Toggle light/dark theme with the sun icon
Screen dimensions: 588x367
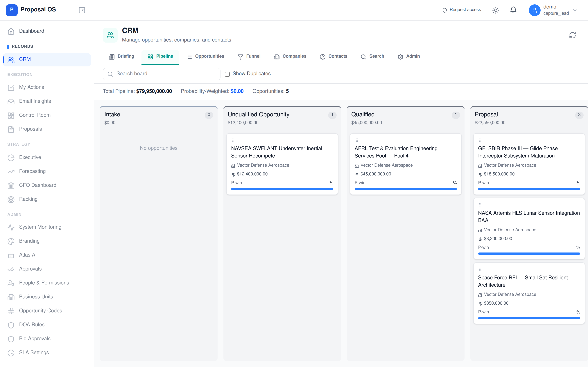tap(496, 10)
